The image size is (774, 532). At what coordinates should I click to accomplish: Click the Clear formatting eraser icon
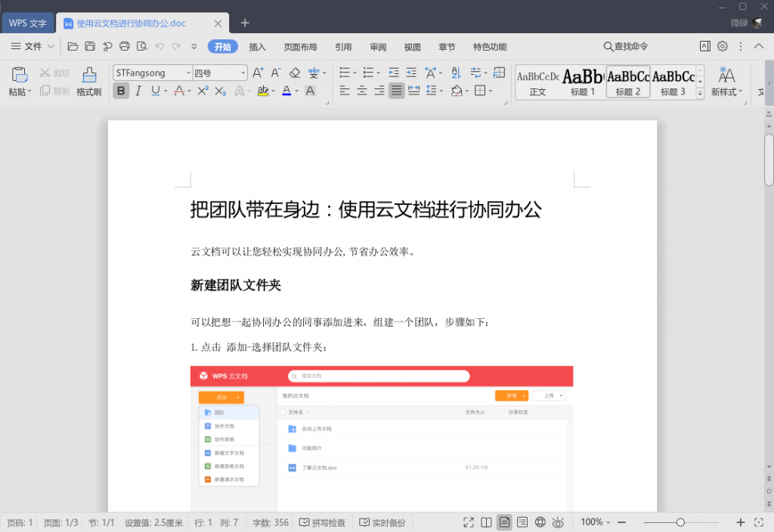pos(295,73)
